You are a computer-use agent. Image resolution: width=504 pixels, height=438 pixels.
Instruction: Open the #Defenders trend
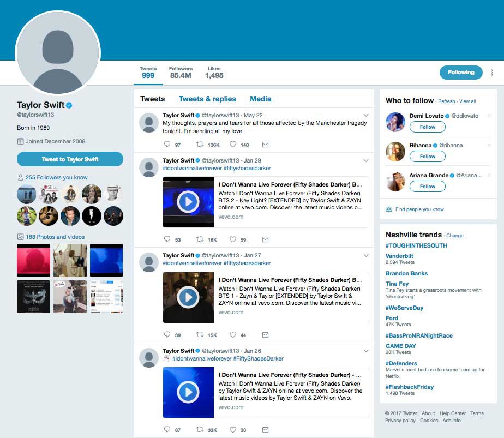401,363
